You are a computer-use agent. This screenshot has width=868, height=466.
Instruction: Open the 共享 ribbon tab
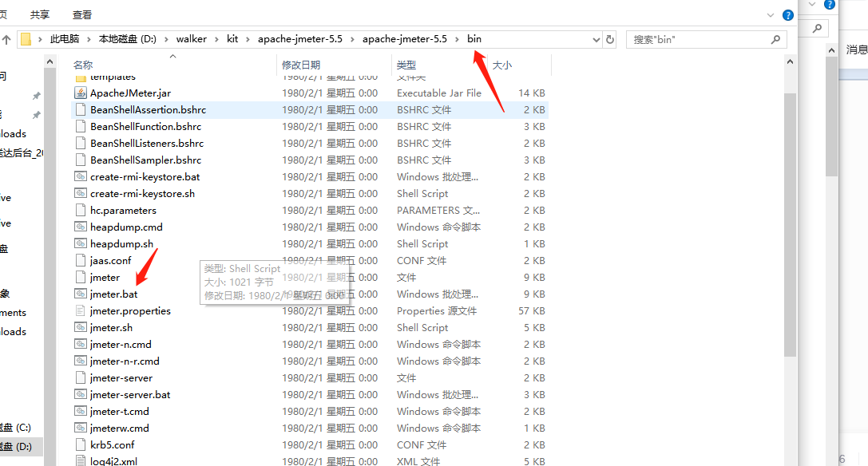pyautogui.click(x=40, y=15)
